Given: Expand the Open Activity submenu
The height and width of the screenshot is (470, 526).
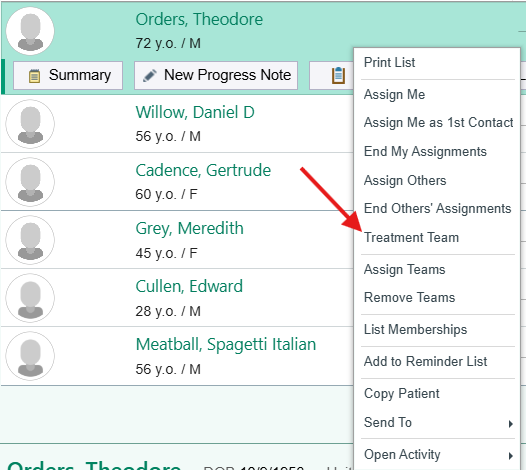Looking at the screenshot, I should (x=438, y=455).
